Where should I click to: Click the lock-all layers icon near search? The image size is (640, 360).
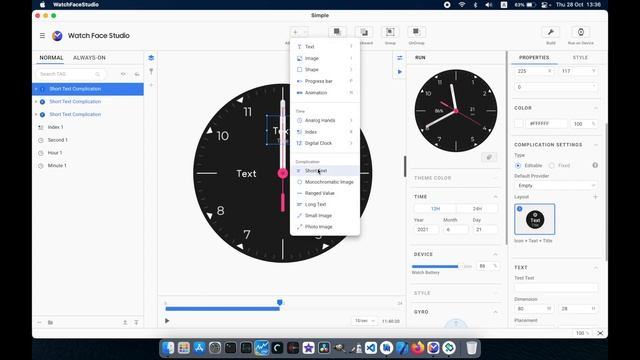coord(137,74)
